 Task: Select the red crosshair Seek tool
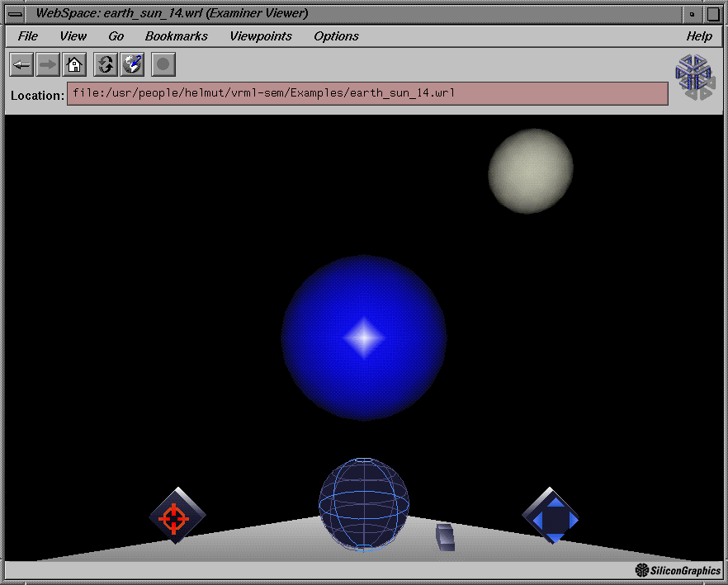point(177,516)
